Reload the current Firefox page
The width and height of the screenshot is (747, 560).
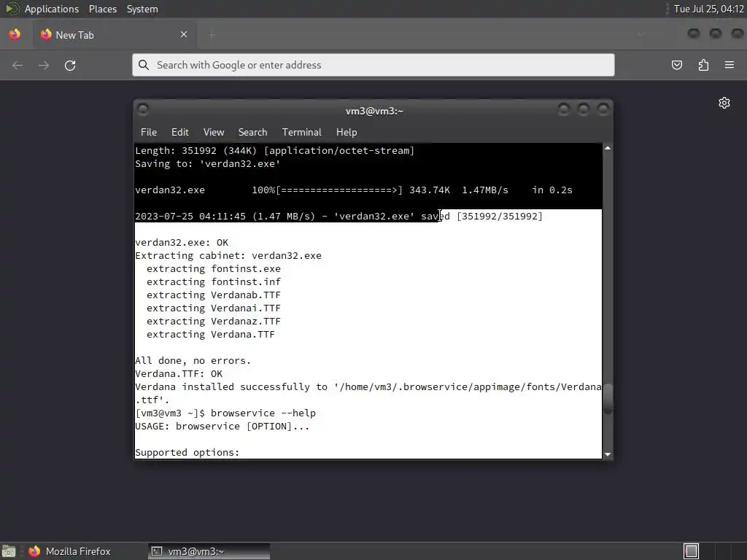70,65
